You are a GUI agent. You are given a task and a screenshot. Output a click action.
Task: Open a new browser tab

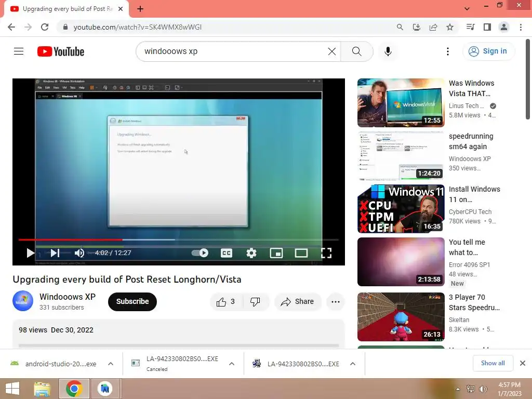(140, 9)
